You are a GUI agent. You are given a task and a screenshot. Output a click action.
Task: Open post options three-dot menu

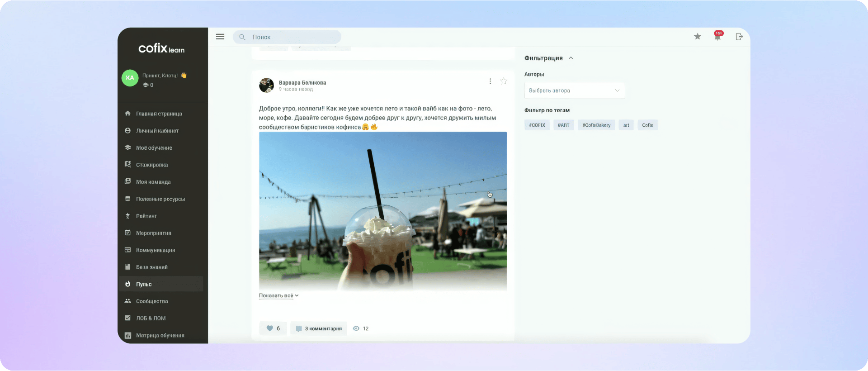[490, 81]
